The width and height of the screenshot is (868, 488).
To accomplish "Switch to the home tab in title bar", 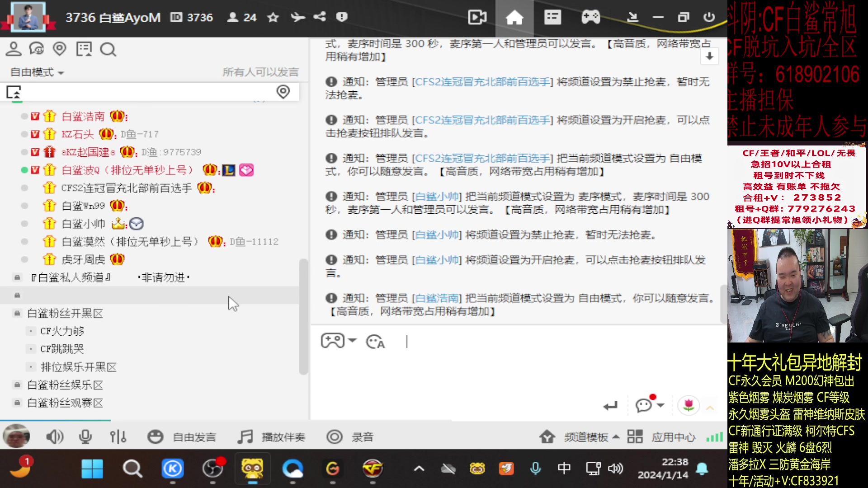I will click(515, 18).
